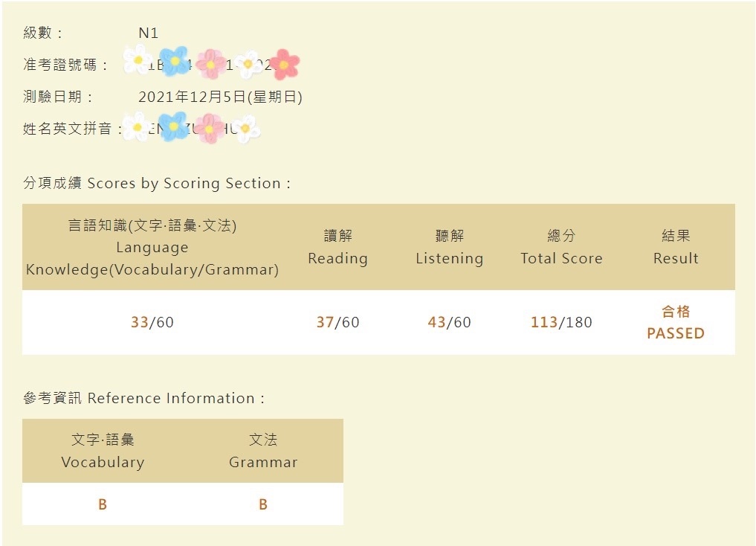Click the 43/60 listening score
Viewport: 756px width, 546px height.
pos(449,321)
